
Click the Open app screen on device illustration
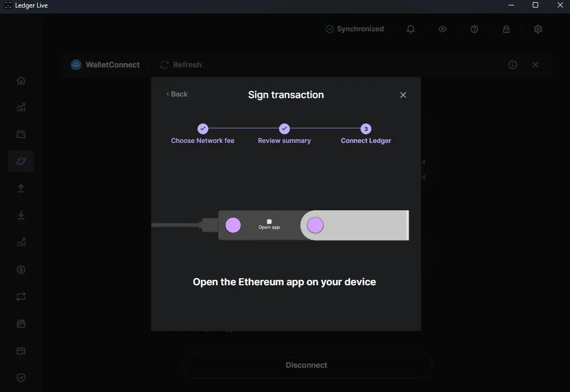click(269, 224)
